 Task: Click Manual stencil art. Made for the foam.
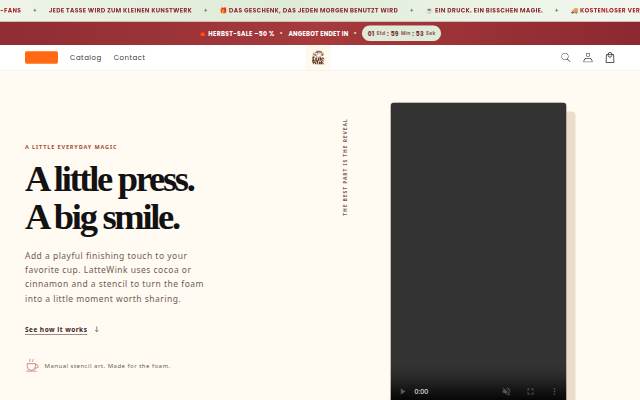click(107, 366)
